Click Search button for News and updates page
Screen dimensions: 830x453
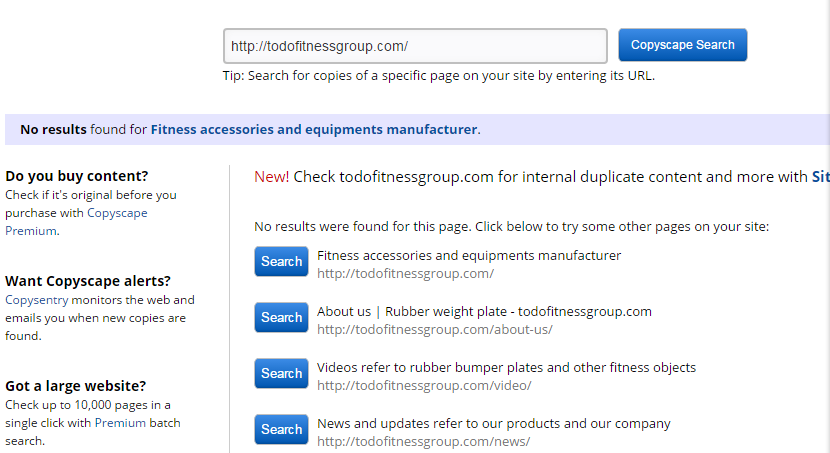coord(281,429)
